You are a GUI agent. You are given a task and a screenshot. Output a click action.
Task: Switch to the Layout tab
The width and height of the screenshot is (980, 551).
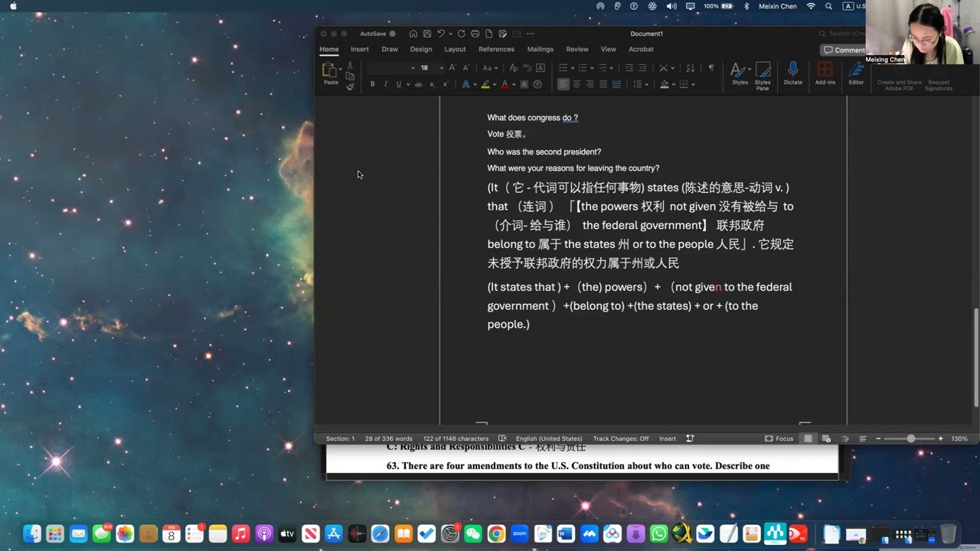(455, 49)
